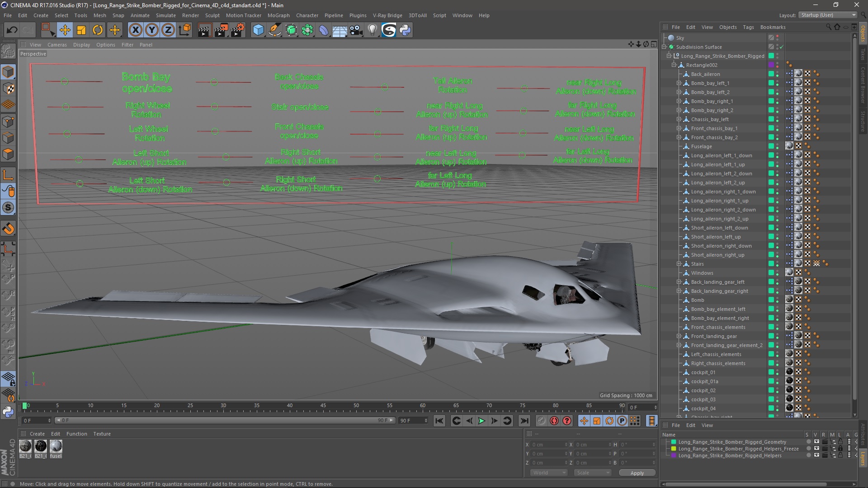Image resolution: width=868 pixels, height=488 pixels.
Task: Click the coordinate system icon
Action: (184, 30)
